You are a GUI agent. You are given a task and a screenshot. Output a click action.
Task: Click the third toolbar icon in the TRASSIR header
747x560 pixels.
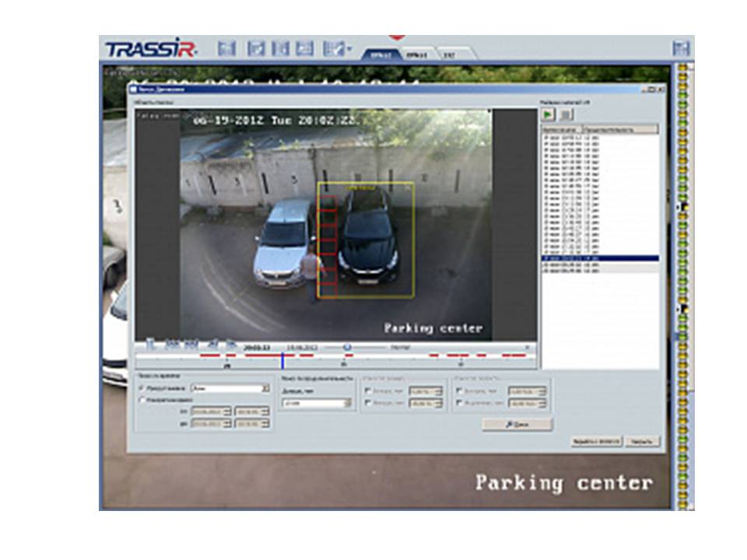pos(280,48)
